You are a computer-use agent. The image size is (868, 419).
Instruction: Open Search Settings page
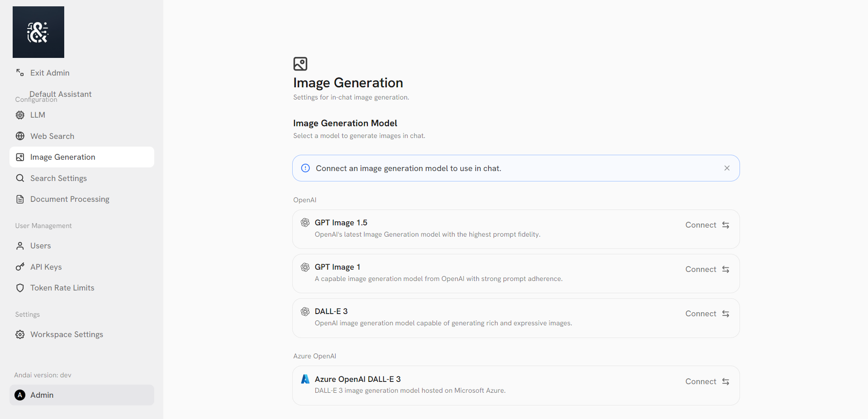tap(82, 178)
